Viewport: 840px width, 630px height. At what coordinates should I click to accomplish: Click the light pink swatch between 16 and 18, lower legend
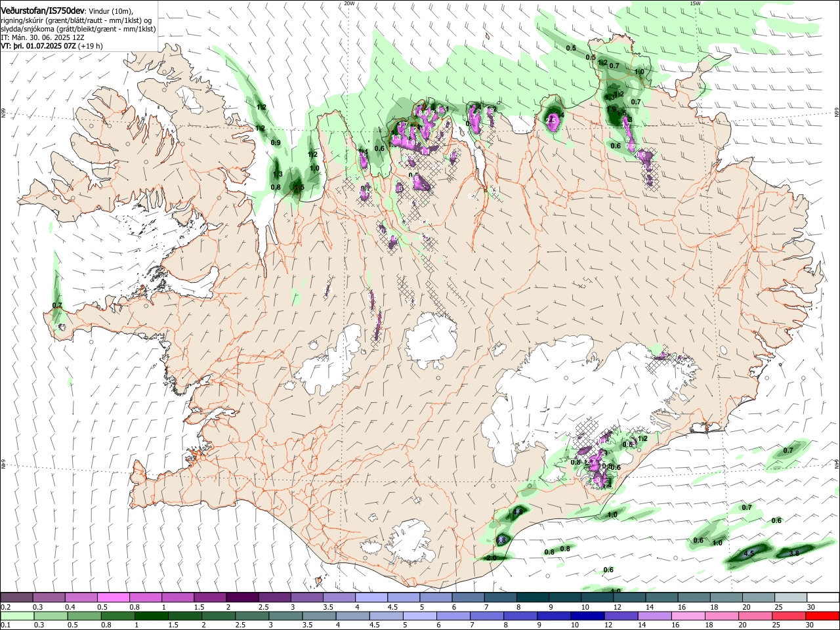[688, 616]
